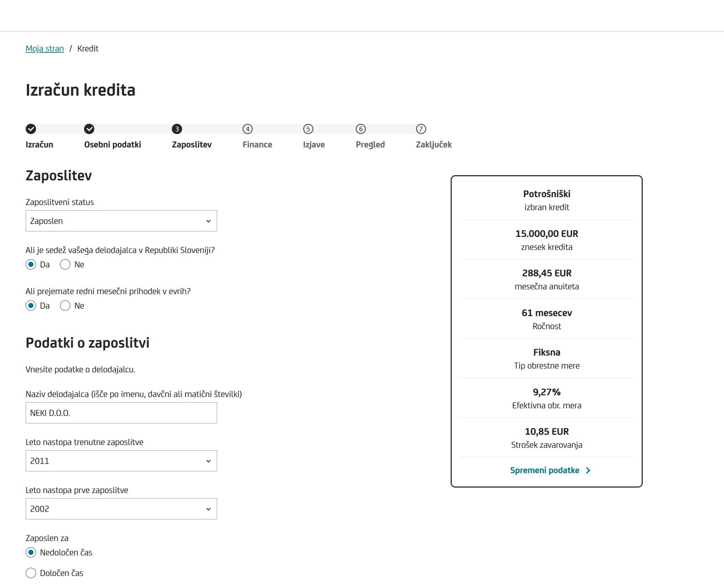The height and width of the screenshot is (588, 724).
Task: Switch to the Osebni podatki step label
Action: (112, 145)
